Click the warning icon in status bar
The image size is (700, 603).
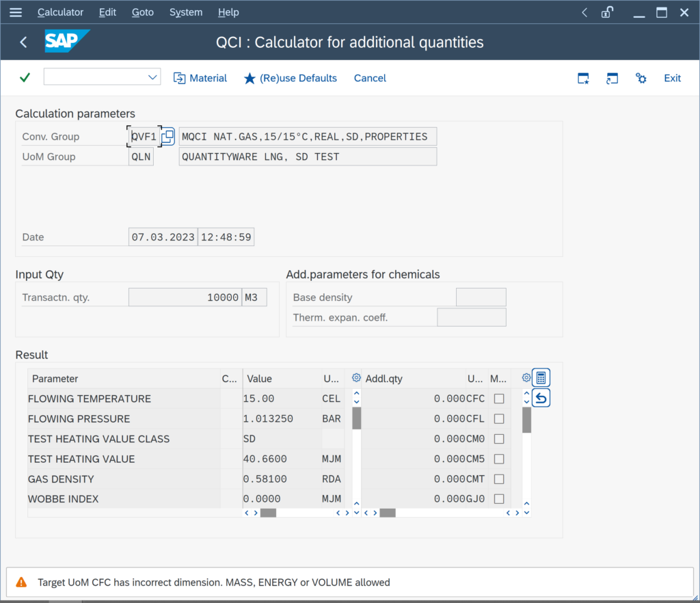point(21,582)
